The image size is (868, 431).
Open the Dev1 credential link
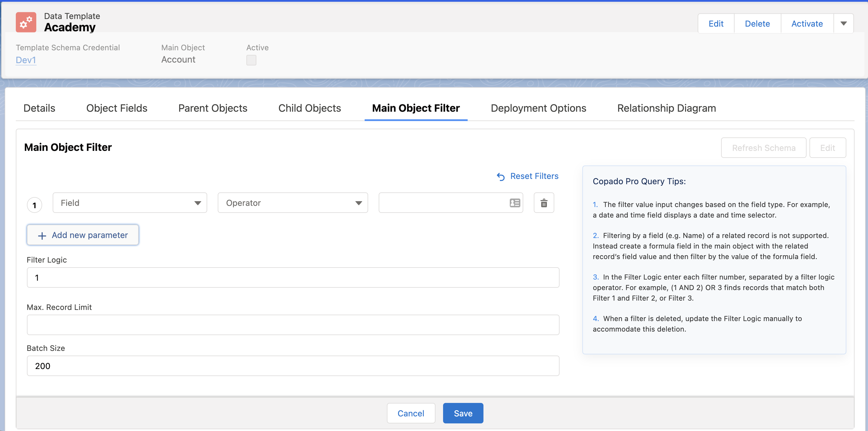pyautogui.click(x=26, y=60)
